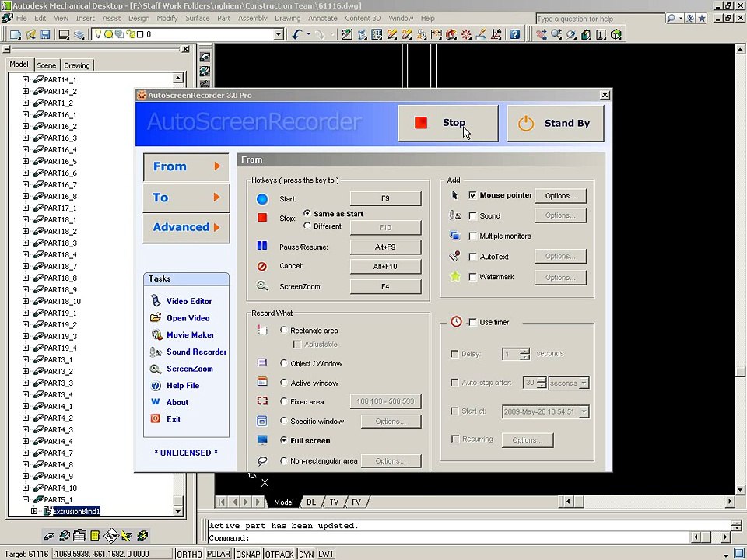
Task: Open the Annotate menu
Action: click(x=322, y=18)
